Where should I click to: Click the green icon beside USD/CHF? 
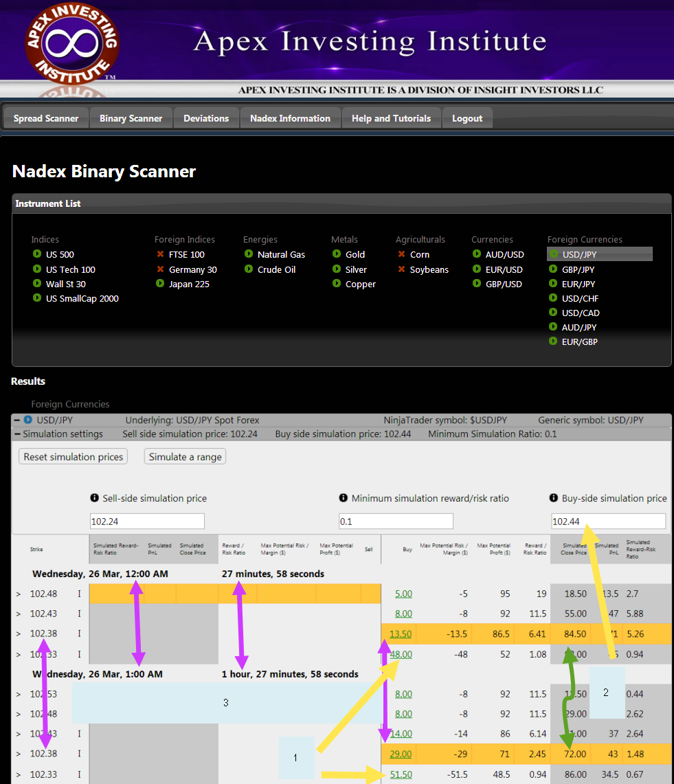tap(553, 298)
